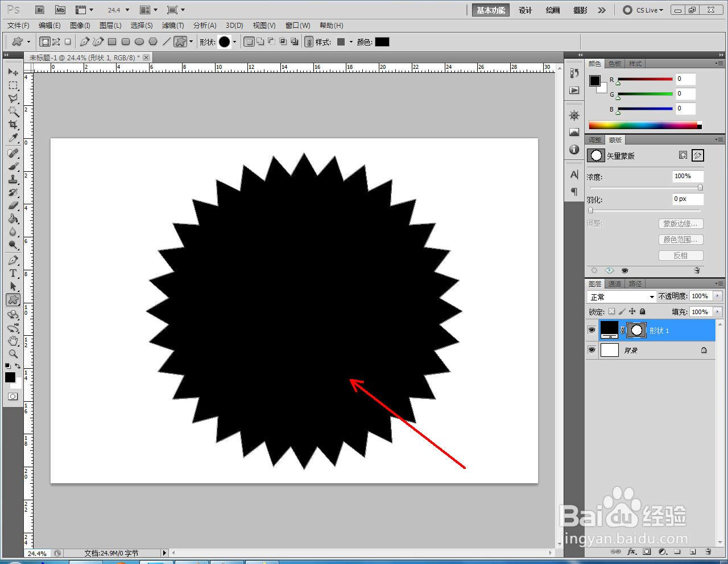Choose the Polygon shape option
Screen dimensions: 728x564
[x=153, y=42]
